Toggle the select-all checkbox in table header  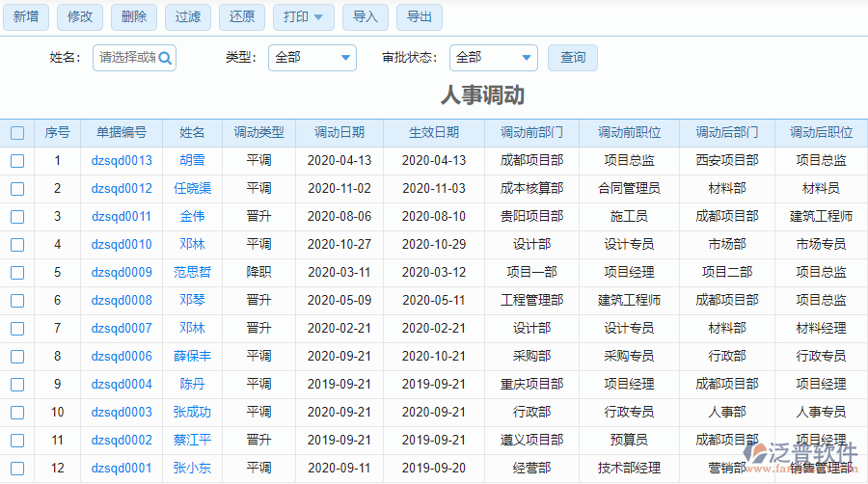tap(17, 133)
